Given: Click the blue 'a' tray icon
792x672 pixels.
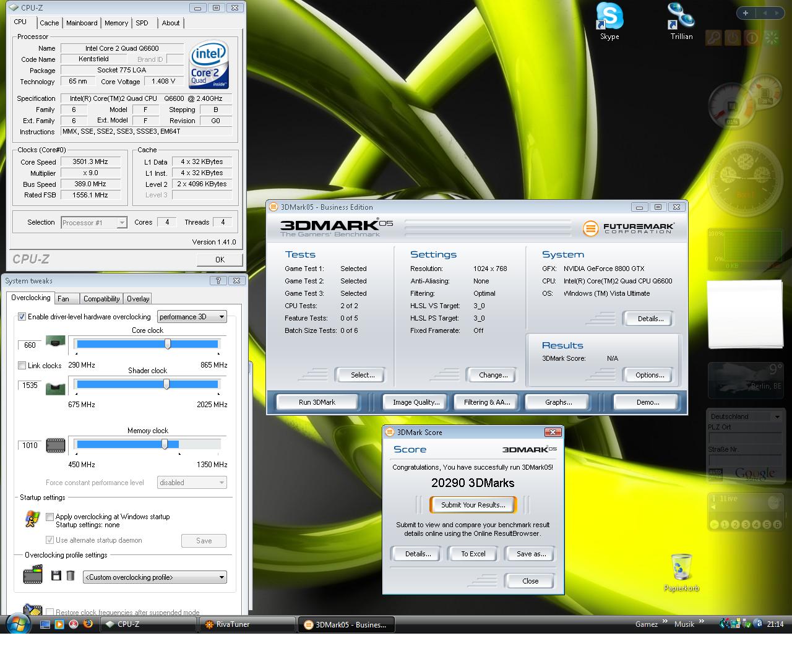Looking at the screenshot, I should pyautogui.click(x=758, y=624).
